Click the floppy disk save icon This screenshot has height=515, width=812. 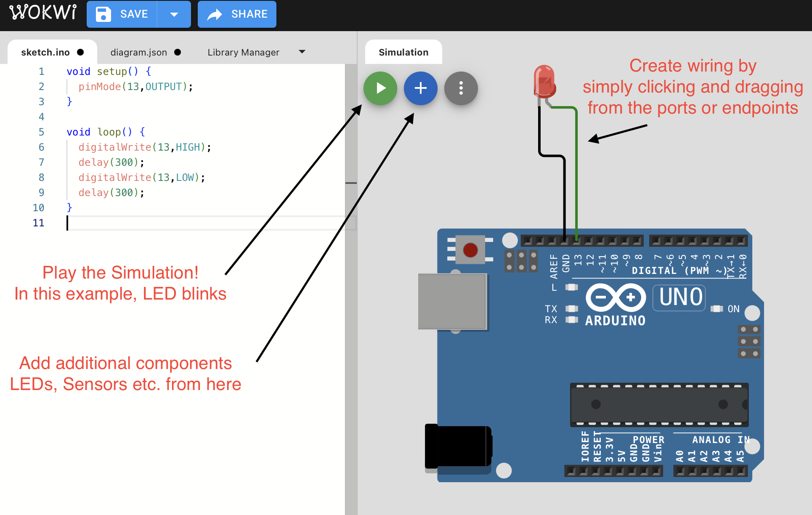click(103, 14)
